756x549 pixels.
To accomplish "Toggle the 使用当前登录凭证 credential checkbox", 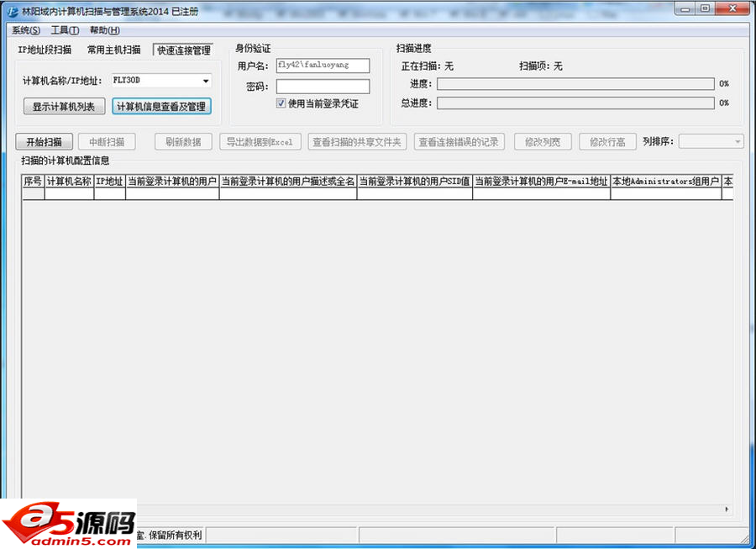I will [282, 103].
